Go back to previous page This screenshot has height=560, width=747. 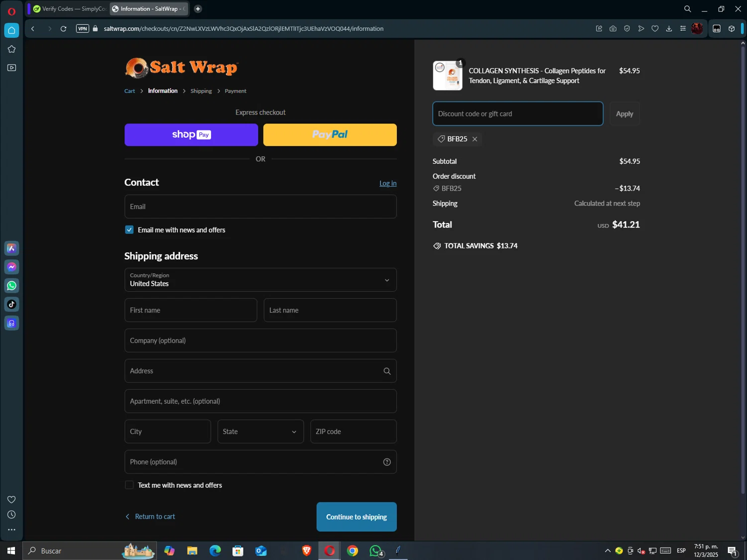click(x=33, y=29)
